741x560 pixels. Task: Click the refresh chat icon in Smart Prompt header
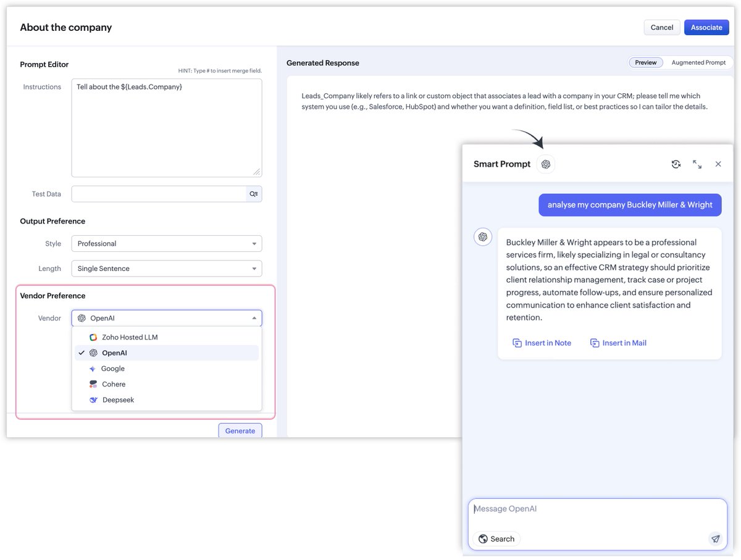pyautogui.click(x=676, y=164)
